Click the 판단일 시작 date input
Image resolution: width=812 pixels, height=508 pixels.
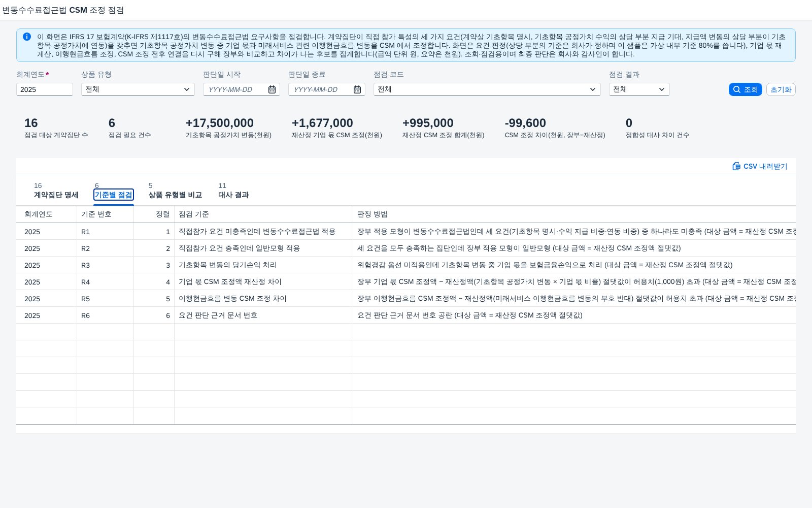[x=235, y=89]
